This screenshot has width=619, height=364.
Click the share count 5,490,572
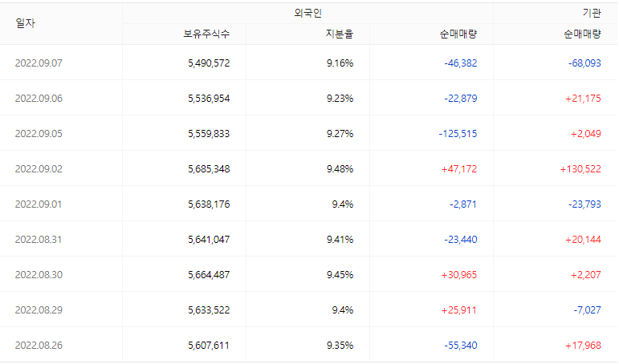point(209,63)
